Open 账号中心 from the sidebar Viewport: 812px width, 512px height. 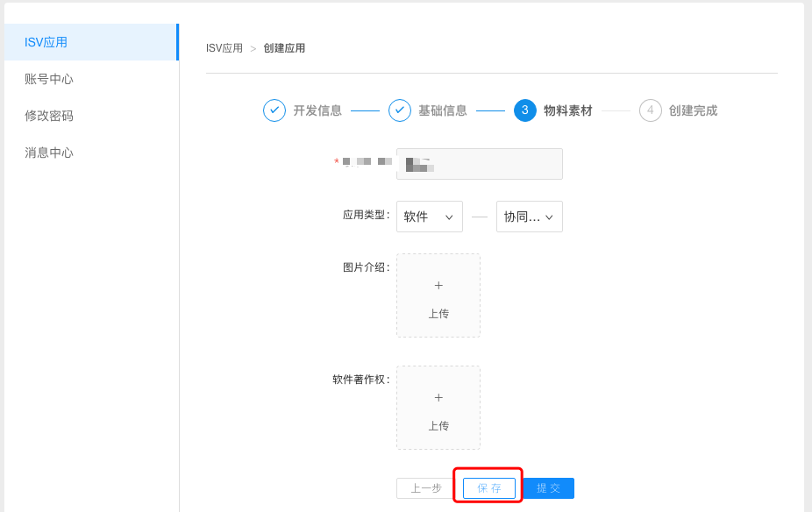click(49, 79)
